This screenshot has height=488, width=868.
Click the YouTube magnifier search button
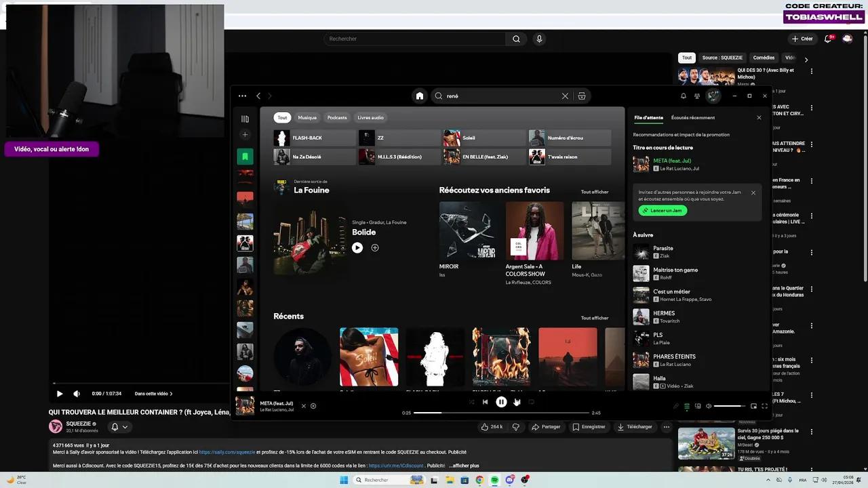[516, 39]
